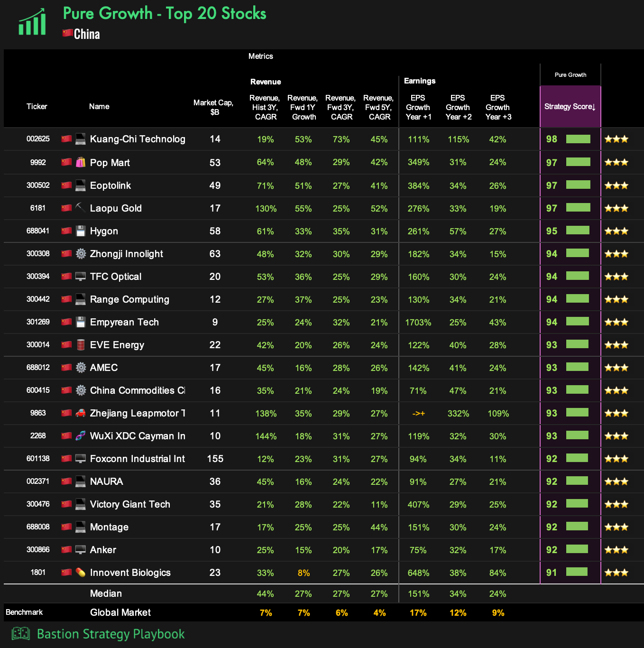This screenshot has height=648, width=644.
Task: Click the China flag in the Pop Mart row
Action: pyautogui.click(x=66, y=162)
